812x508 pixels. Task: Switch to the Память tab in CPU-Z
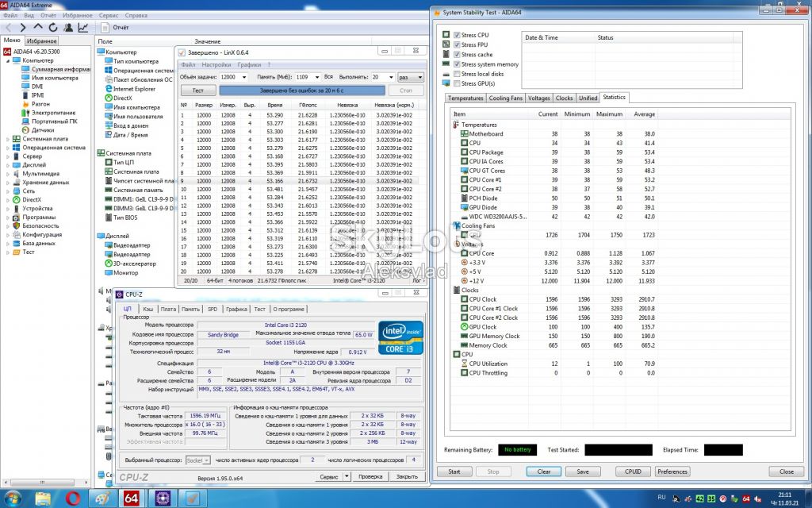click(190, 309)
